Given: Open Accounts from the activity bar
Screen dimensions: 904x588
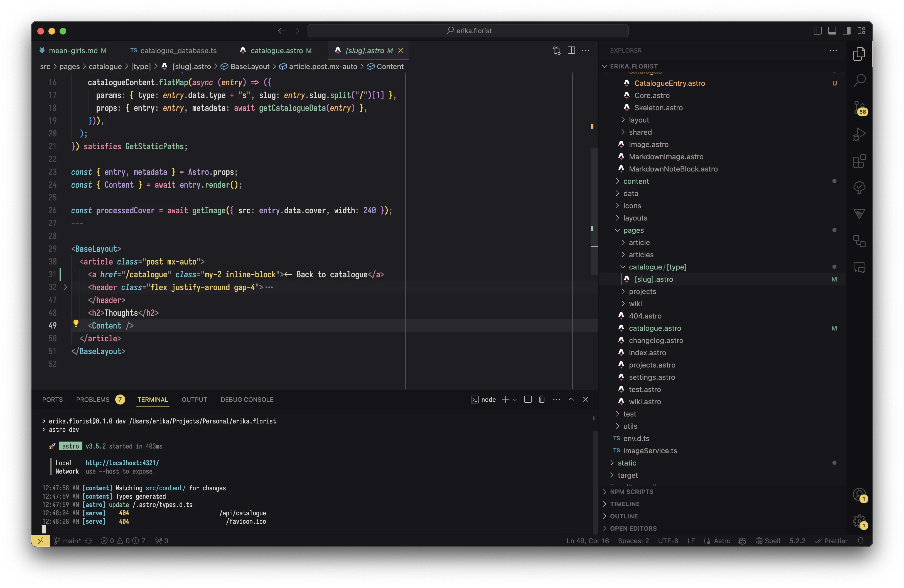Looking at the screenshot, I should (x=859, y=494).
